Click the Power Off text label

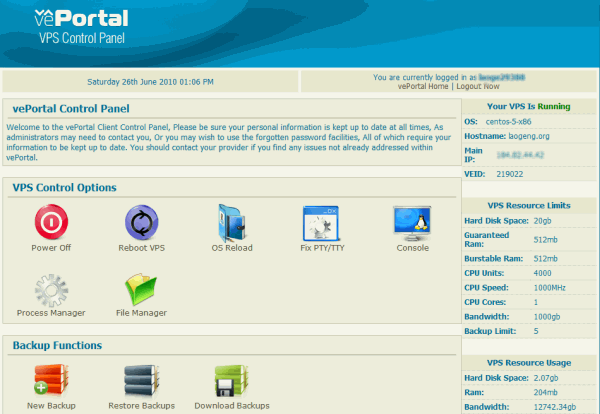51,248
